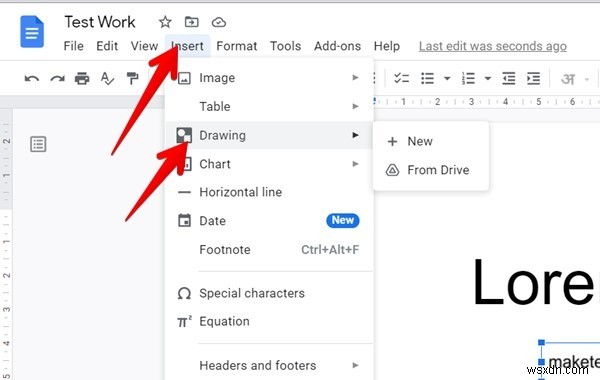The height and width of the screenshot is (380, 600).
Task: Select the Paint format tool
Action: point(132,78)
